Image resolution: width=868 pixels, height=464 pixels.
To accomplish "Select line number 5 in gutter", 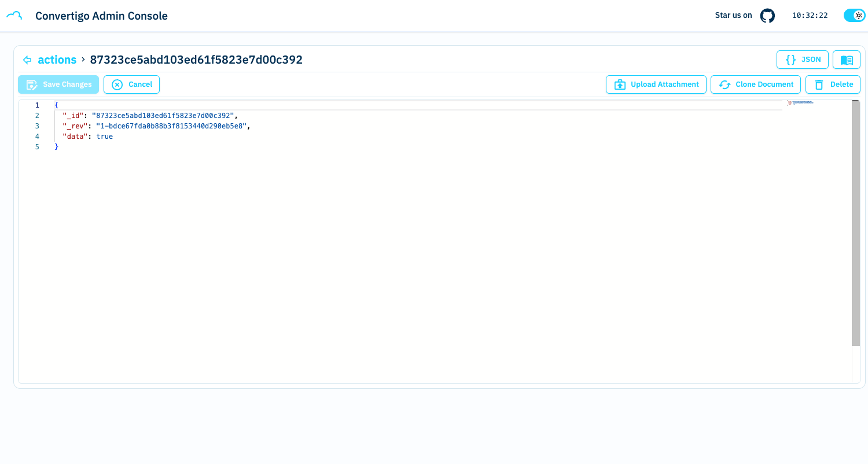I will [x=37, y=147].
